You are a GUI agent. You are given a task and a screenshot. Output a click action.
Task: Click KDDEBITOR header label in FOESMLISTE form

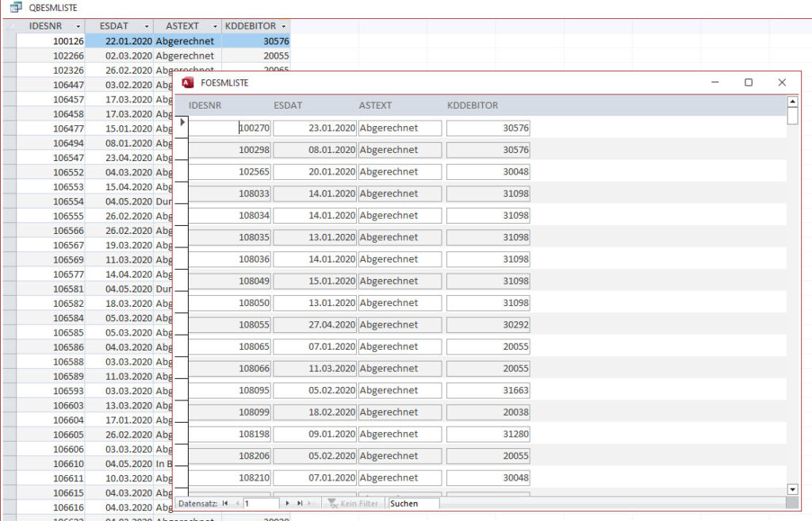click(473, 105)
